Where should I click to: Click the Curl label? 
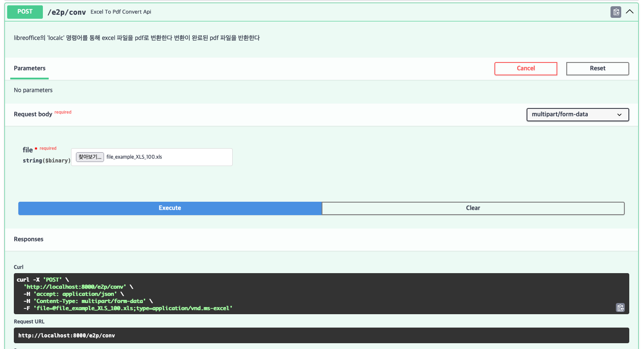(x=18, y=267)
